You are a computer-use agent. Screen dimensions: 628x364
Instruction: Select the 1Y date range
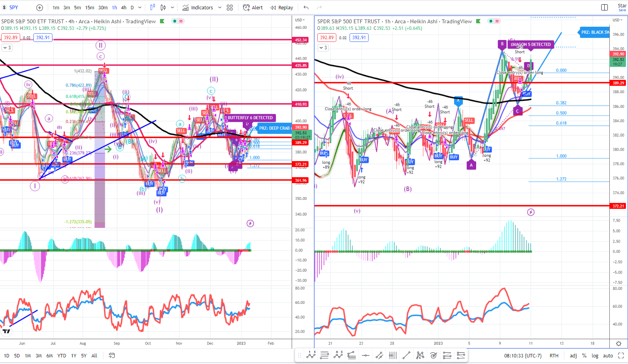coord(73,355)
